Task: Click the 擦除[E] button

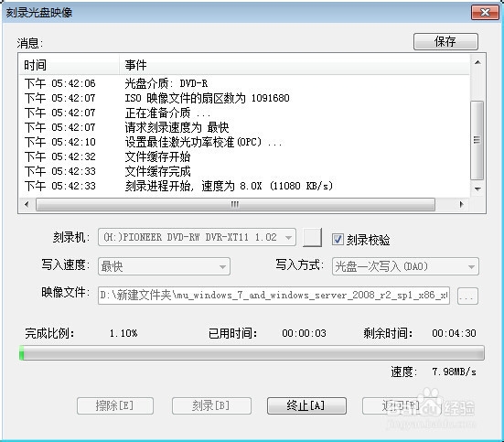Action: point(115,405)
